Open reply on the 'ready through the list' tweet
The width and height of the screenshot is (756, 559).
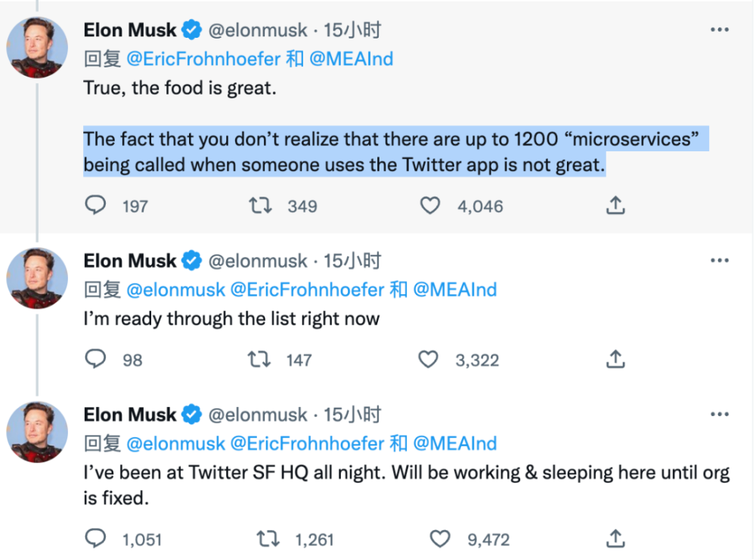click(95, 359)
